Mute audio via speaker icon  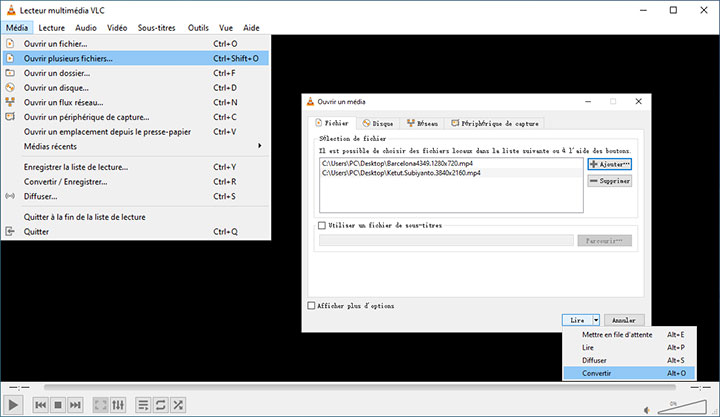click(x=647, y=410)
